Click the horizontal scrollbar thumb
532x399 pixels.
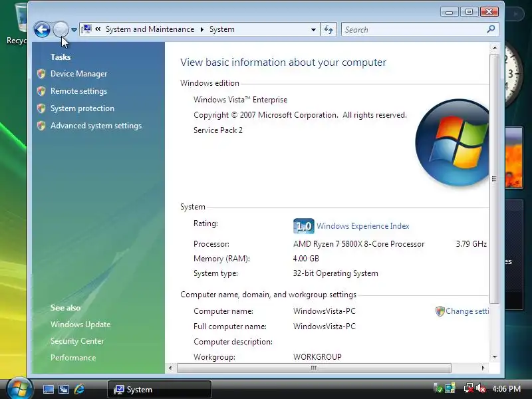coord(314,368)
